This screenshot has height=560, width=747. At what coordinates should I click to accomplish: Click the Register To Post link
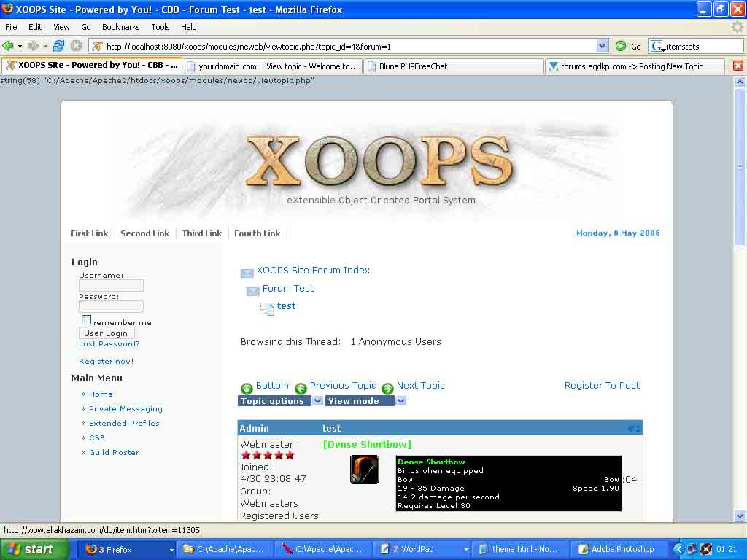tap(602, 386)
